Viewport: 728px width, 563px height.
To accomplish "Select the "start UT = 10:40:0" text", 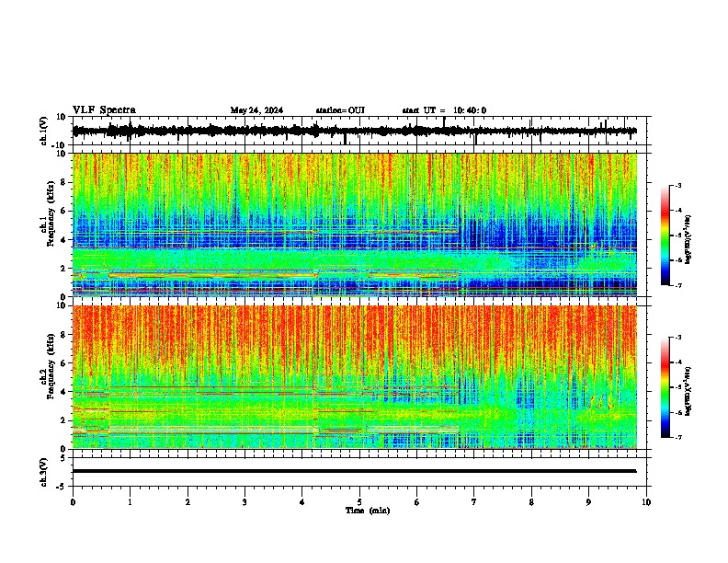I will 444,110.
